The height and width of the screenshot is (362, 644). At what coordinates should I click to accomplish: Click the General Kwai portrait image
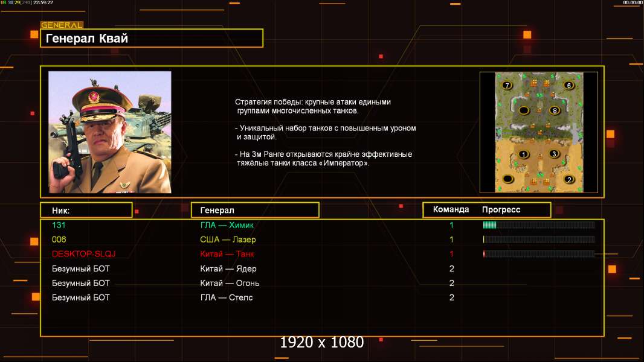(110, 132)
